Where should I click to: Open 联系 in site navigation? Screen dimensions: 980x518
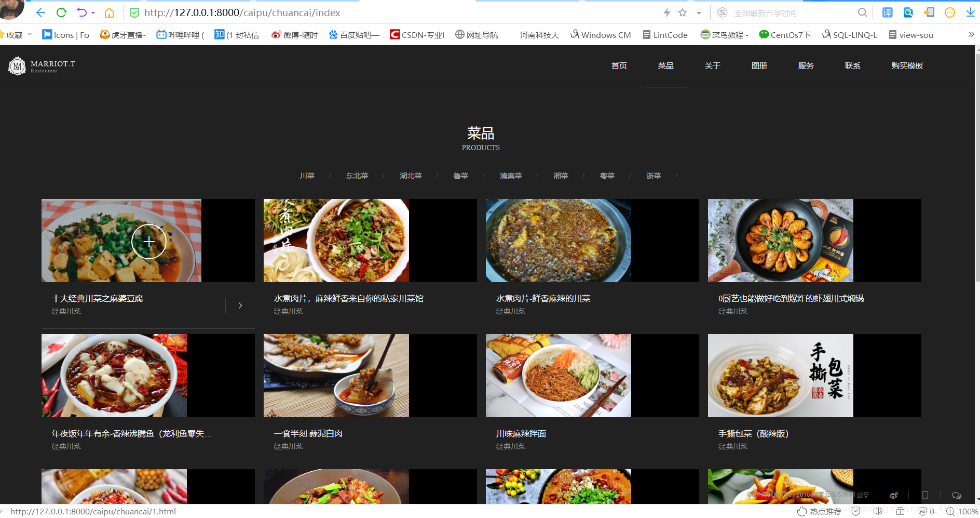[x=853, y=66]
